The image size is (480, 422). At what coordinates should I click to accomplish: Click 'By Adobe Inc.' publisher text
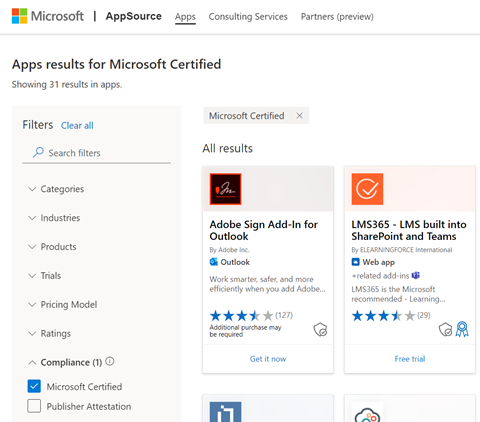pyautogui.click(x=229, y=250)
